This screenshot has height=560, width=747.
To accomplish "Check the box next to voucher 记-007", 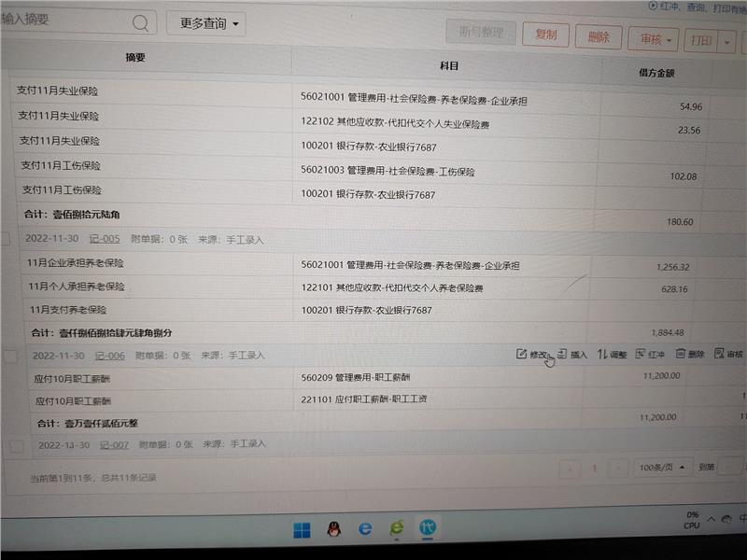I will point(16,446).
